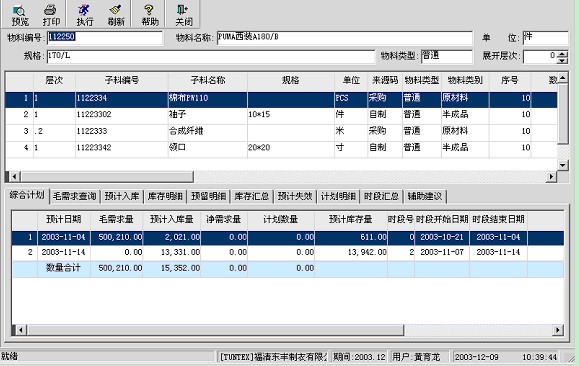Click the upper grid's scroll right arrow
This screenshot has height=366, width=579.
point(551,177)
